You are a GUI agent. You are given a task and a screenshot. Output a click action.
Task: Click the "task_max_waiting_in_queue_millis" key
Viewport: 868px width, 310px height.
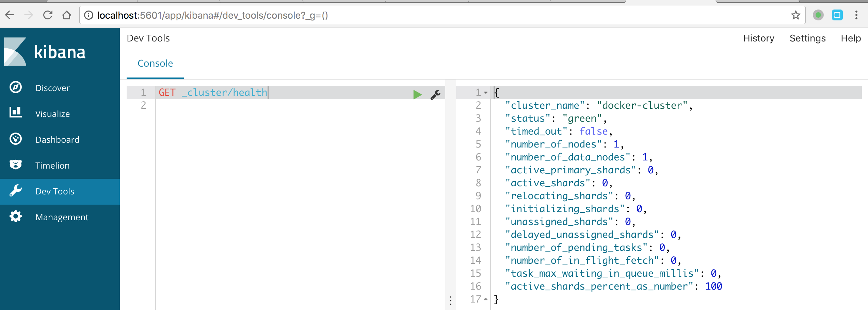[x=602, y=274]
